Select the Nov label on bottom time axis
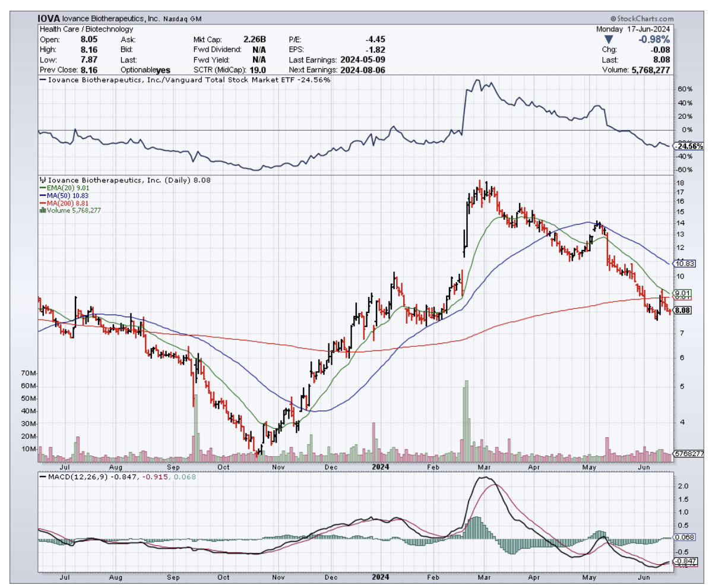Viewport: 709px width, 588px height. point(277,576)
